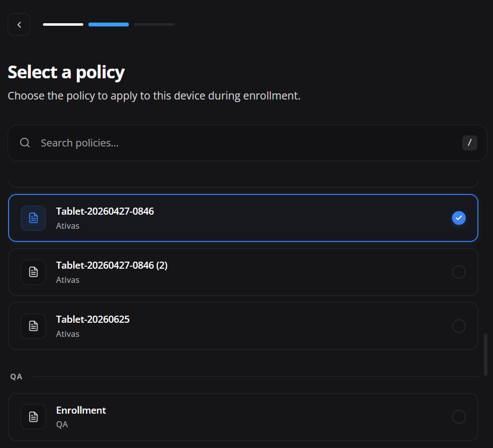Click Ativas label under Tablet-20260625

point(68,334)
